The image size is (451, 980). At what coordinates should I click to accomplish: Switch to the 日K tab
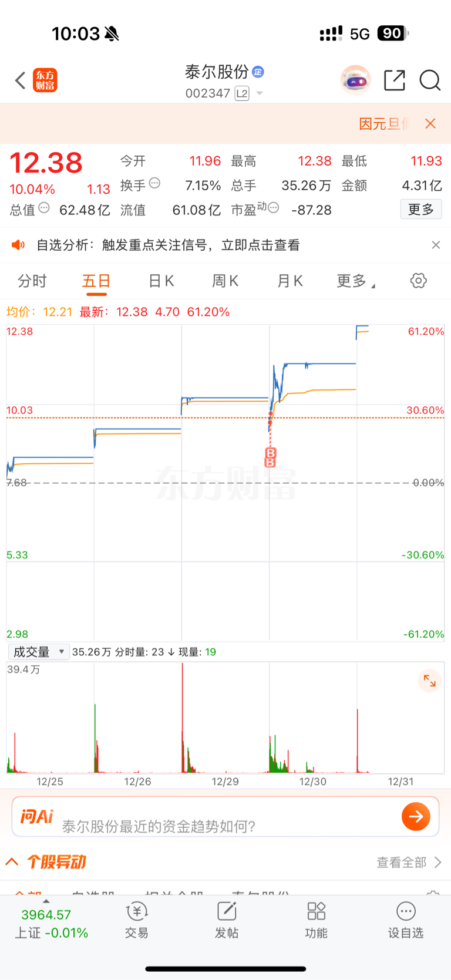(161, 281)
